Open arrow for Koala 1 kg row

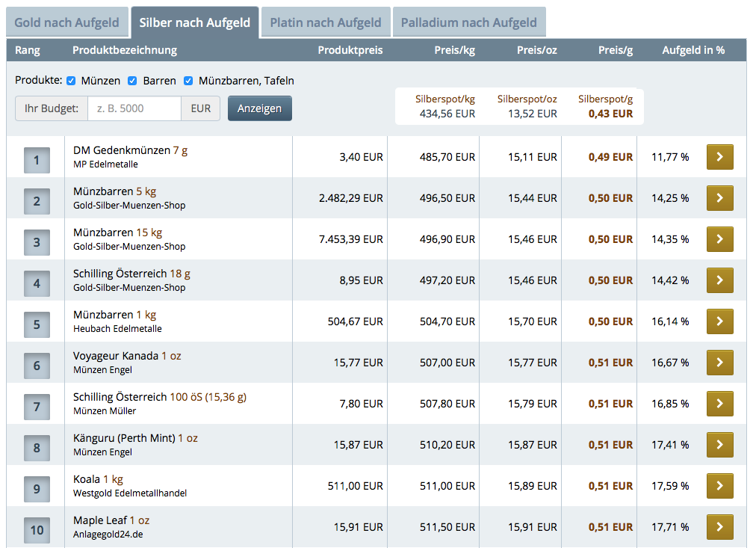point(720,486)
